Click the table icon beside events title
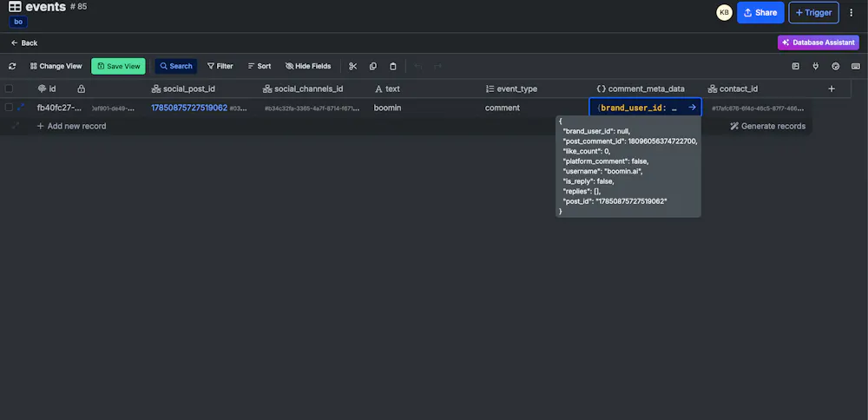868x420 pixels. (x=15, y=7)
